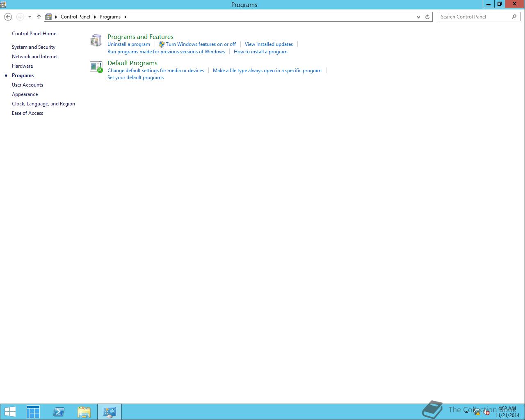525x420 pixels.
Task: Open Programs and Features icon
Action: coord(96,40)
